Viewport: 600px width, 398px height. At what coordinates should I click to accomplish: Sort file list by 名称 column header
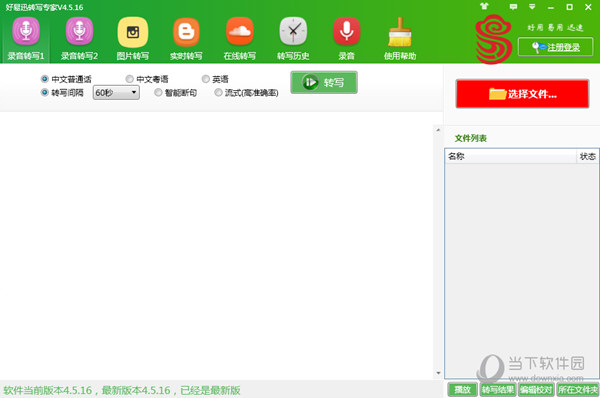pos(510,156)
